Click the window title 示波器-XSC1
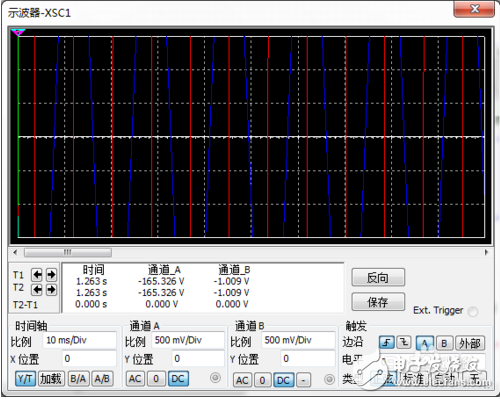This screenshot has height=399, width=500. [x=39, y=13]
